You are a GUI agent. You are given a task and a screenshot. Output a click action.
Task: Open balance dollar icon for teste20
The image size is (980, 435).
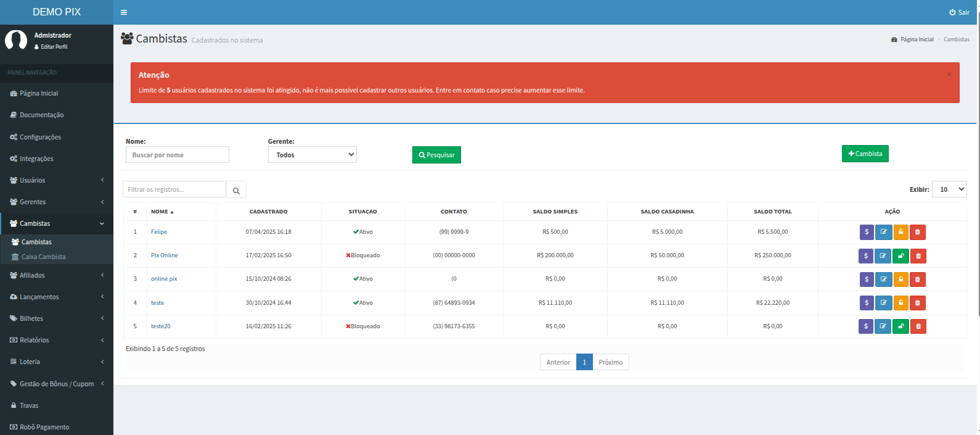866,326
